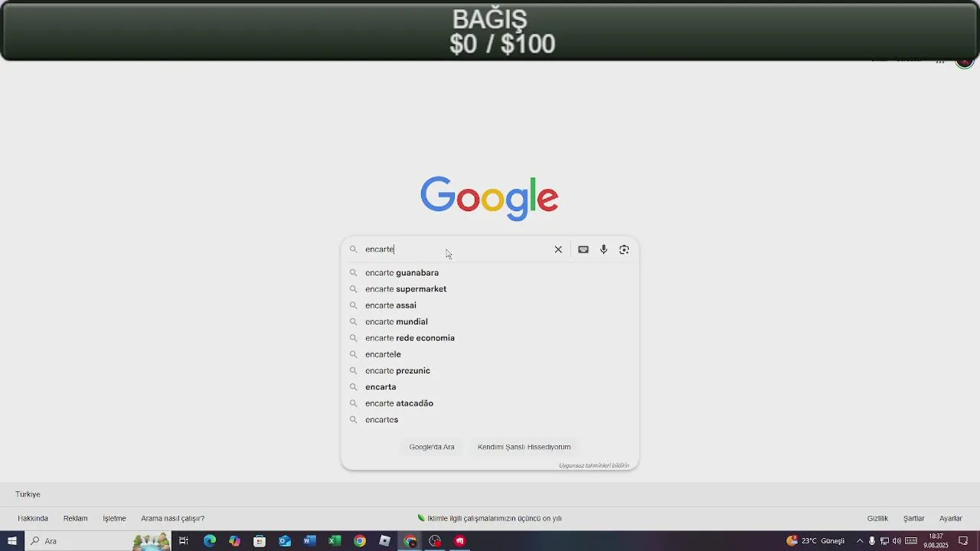Open the Windows Start menu
This screenshot has width=980, height=551.
tap(11, 541)
